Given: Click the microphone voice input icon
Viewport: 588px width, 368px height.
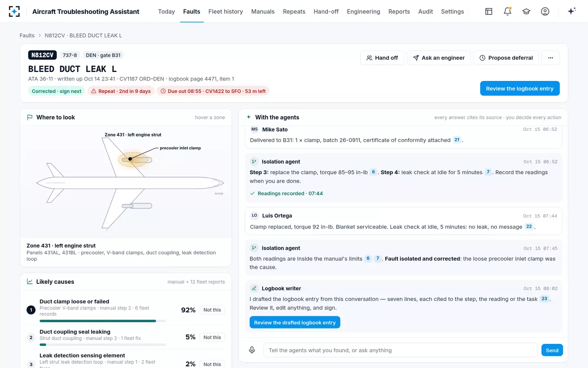Looking at the screenshot, I should click(252, 350).
